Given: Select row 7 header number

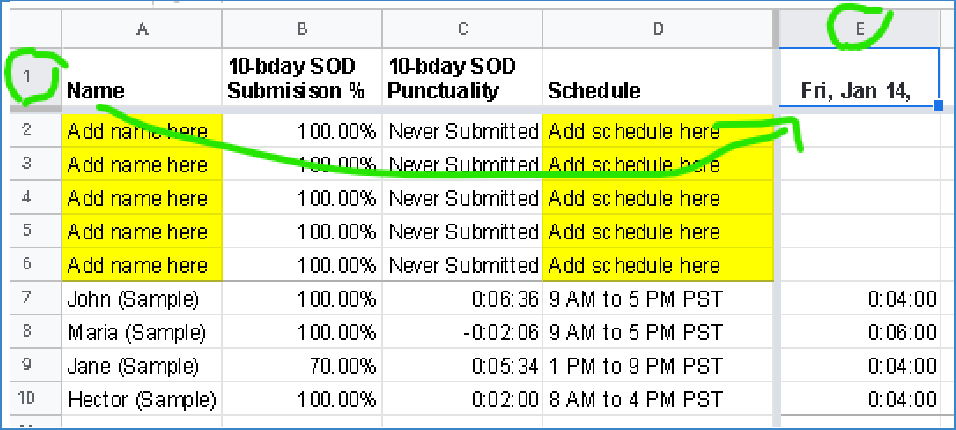Looking at the screenshot, I should [28, 299].
